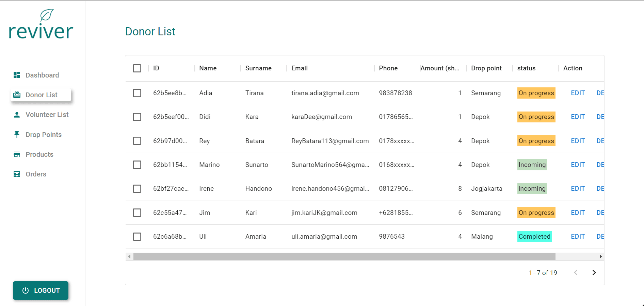Open the Volunteer List menu item
The width and height of the screenshot is (644, 306).
47,115
